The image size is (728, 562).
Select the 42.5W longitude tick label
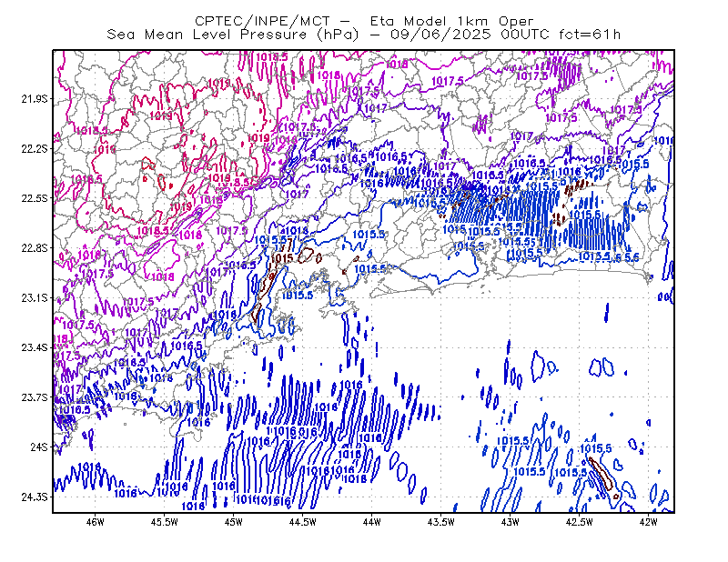[x=579, y=522]
